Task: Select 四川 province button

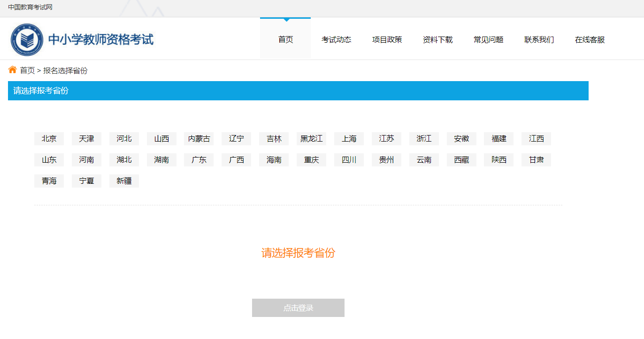Action: point(349,160)
